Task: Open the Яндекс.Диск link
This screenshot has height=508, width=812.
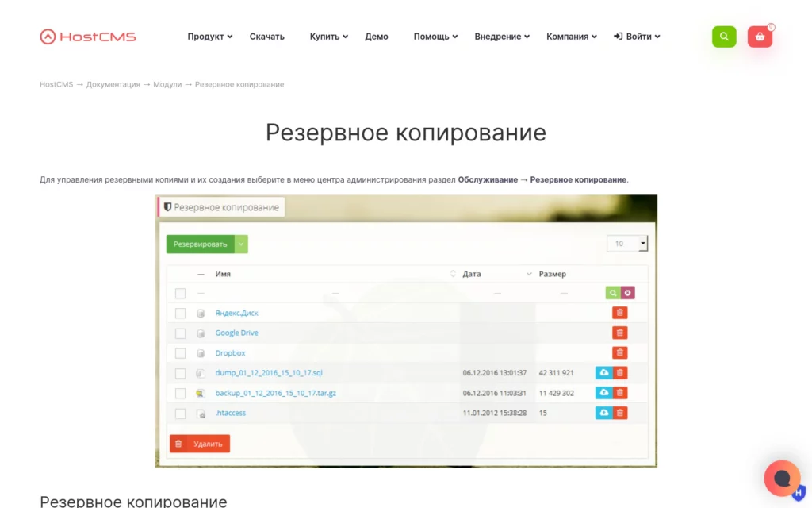Action: coord(236,313)
